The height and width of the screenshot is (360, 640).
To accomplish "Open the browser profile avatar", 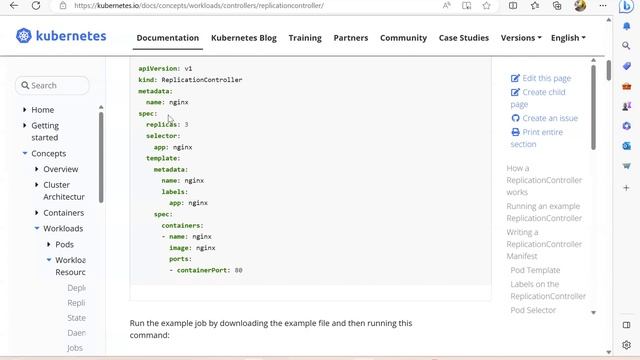I will [580, 6].
